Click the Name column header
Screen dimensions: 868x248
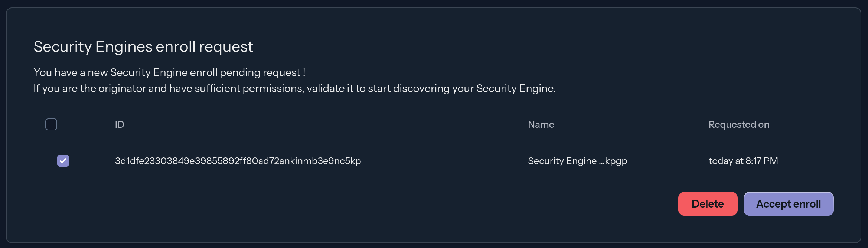pyautogui.click(x=541, y=124)
